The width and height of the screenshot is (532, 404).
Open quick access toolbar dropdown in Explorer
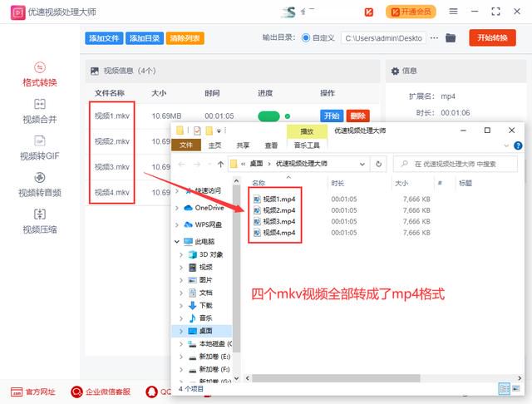point(219,131)
